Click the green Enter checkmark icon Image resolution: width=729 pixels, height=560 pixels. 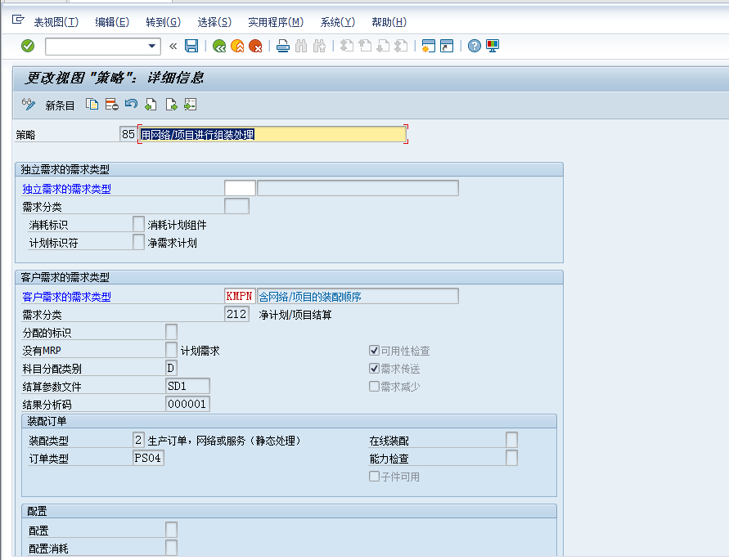[x=27, y=47]
